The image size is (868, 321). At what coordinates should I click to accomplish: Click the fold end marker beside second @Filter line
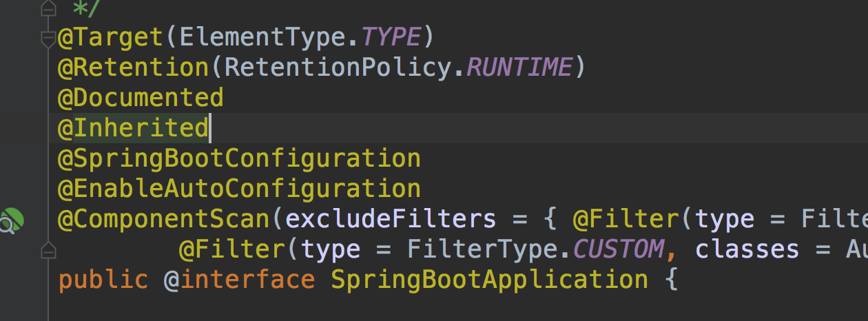coord(48,247)
